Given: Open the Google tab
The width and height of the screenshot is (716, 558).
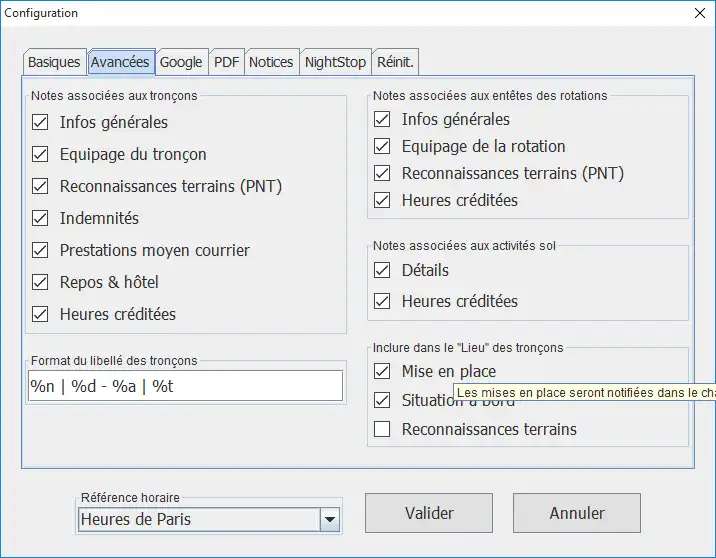Looking at the screenshot, I should point(181,62).
